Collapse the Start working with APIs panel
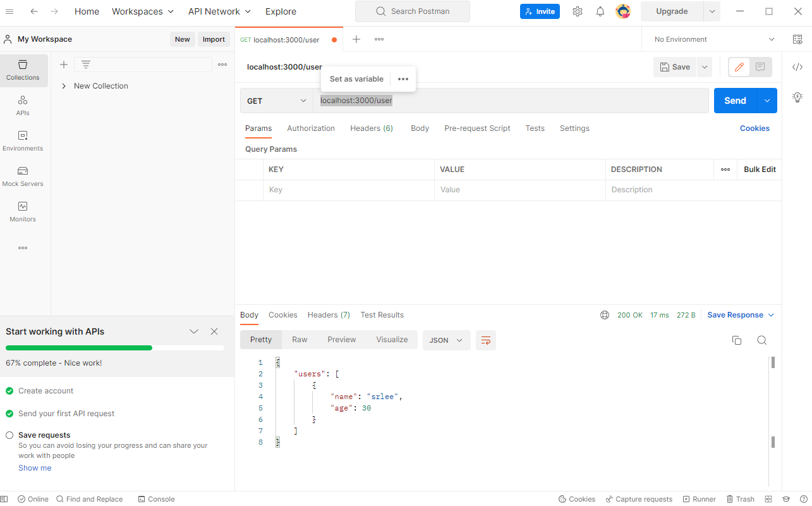The height and width of the screenshot is (506, 812). tap(194, 331)
